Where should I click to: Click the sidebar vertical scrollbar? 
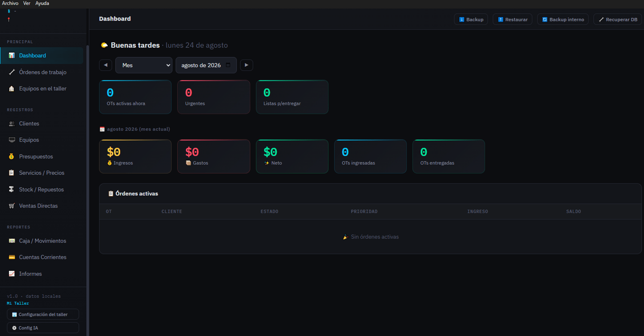tap(88, 189)
